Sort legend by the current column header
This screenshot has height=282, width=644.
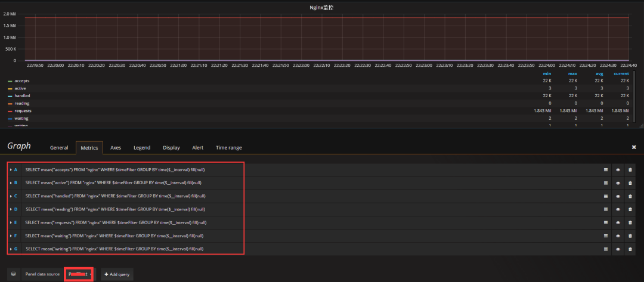622,74
